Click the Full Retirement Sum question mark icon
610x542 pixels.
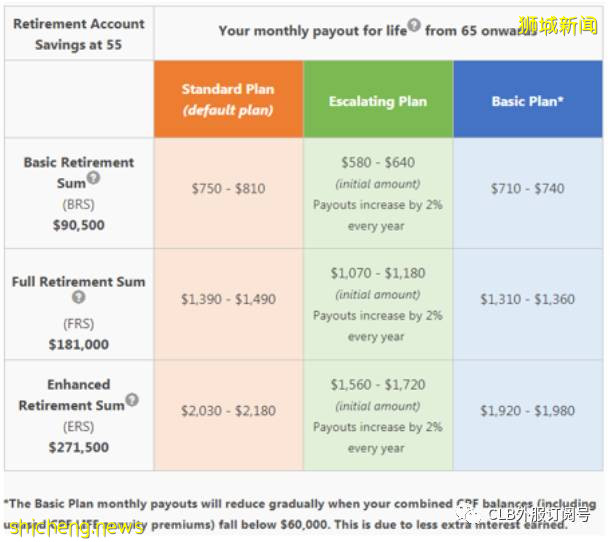pos(78,298)
